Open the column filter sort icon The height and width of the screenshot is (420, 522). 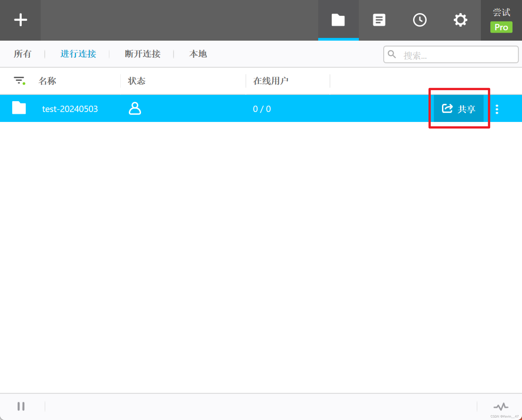[19, 81]
